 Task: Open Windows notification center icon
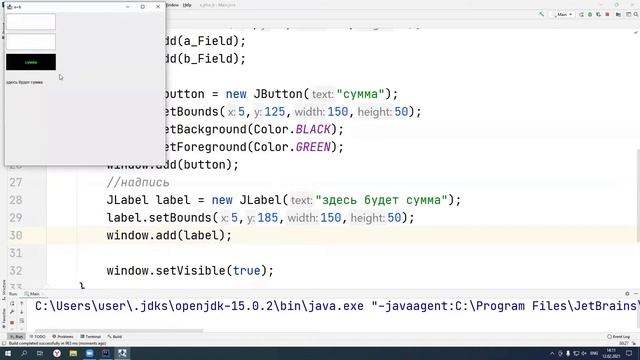[629, 353]
